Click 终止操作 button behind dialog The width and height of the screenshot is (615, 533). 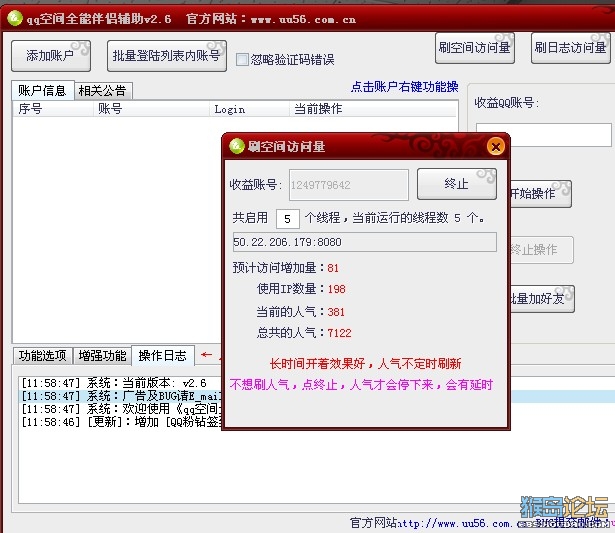(x=542, y=249)
